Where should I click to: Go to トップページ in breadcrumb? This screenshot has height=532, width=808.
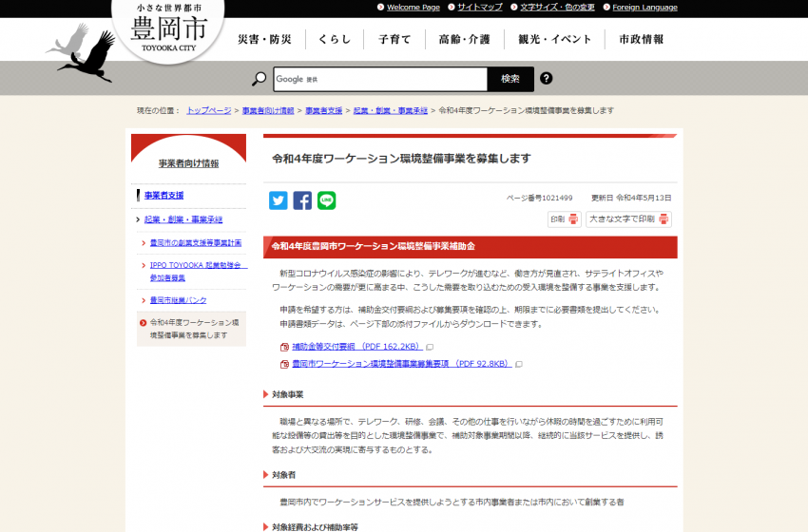(208, 110)
